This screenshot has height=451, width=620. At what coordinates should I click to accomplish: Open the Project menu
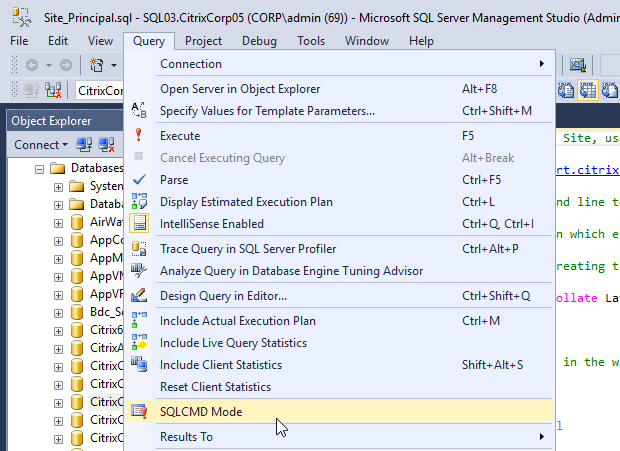pyautogui.click(x=203, y=41)
